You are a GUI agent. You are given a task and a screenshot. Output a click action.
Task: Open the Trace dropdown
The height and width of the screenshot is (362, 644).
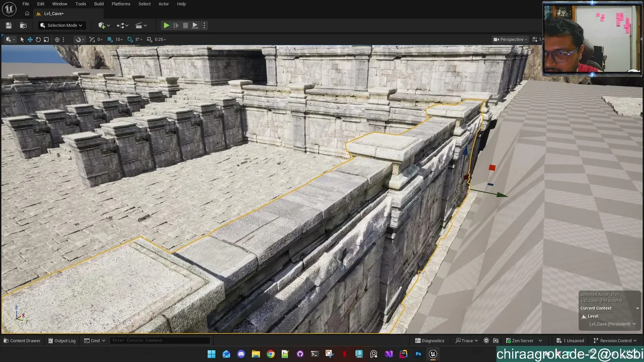tap(467, 341)
